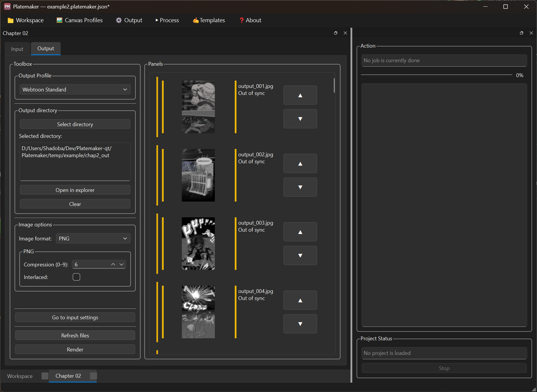
Task: Switch to the Input tab
Action: tap(17, 49)
